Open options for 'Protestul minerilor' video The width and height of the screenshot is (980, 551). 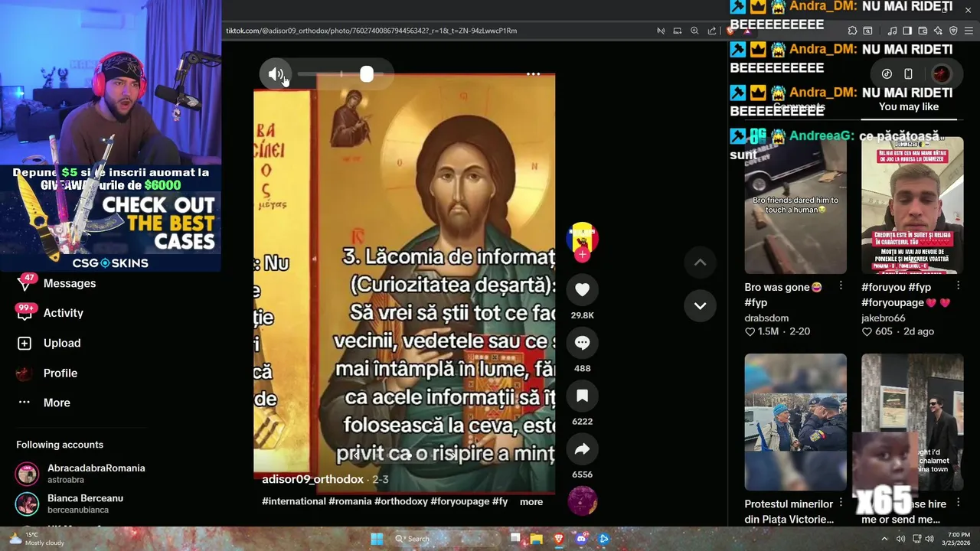click(841, 503)
